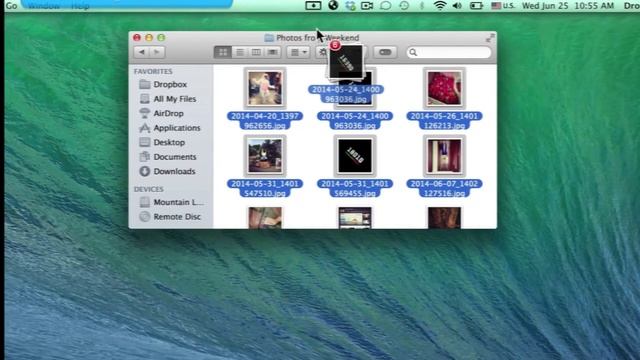Open the Bluetooth status menu
640x360 pixels.
click(x=422, y=6)
